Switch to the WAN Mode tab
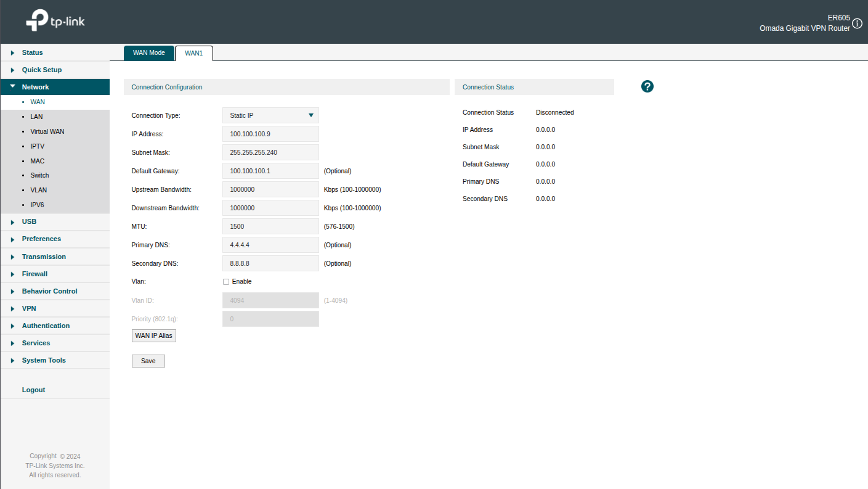 pos(149,53)
